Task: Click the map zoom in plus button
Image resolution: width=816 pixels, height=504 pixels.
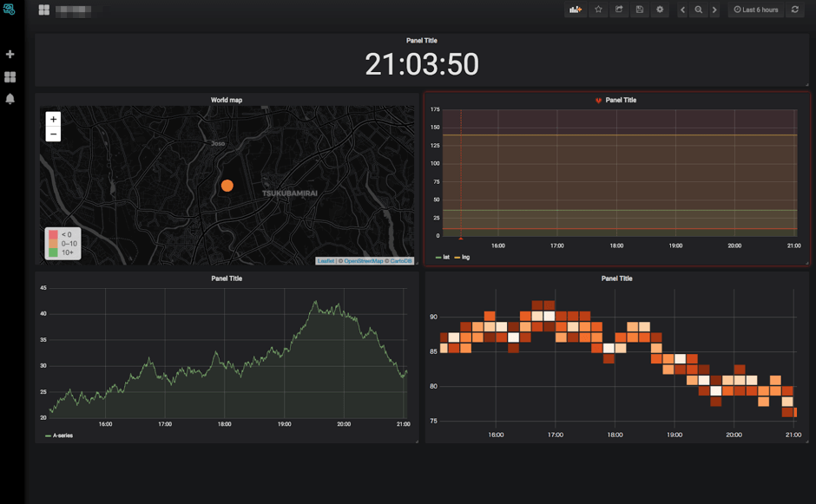Action: click(53, 119)
